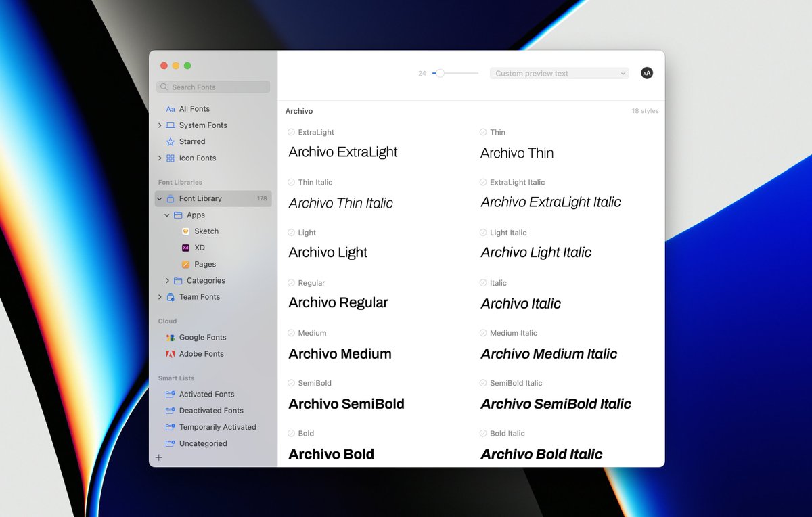The height and width of the screenshot is (517, 812).
Task: Click the round aA text display button
Action: coord(647,73)
